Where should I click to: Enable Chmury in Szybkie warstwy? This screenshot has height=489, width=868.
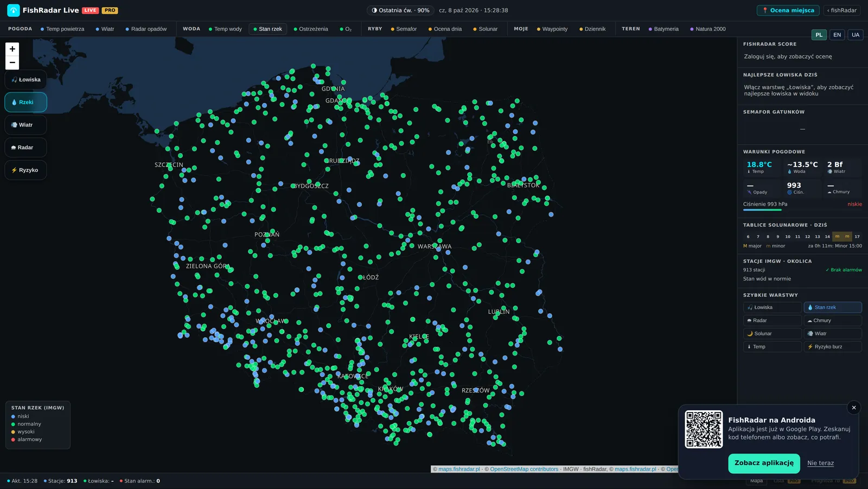click(x=833, y=321)
